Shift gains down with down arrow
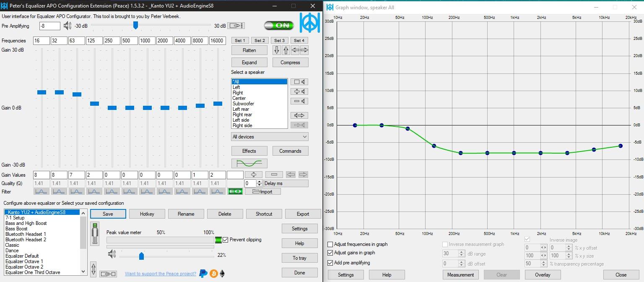This screenshot has height=282, width=644. pos(277,50)
